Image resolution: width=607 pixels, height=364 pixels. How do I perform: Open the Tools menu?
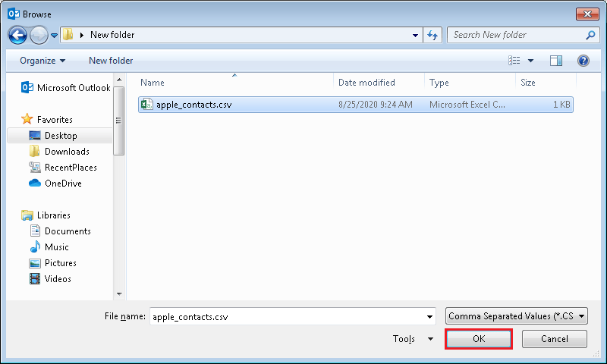coord(404,339)
